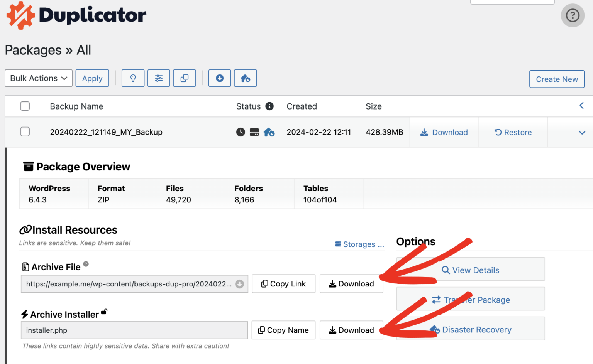
Task: Click the import download-circle toolbar icon
Action: coord(220,78)
